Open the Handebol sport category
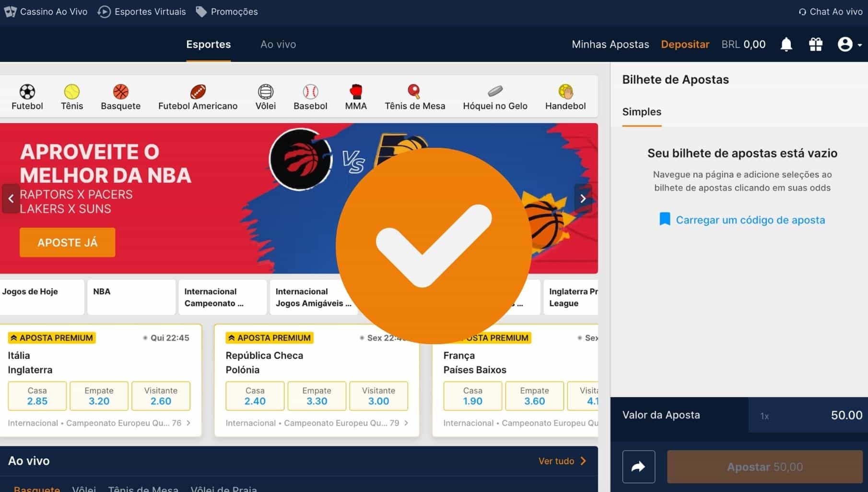Screen dimensions: 868x492 565,97
